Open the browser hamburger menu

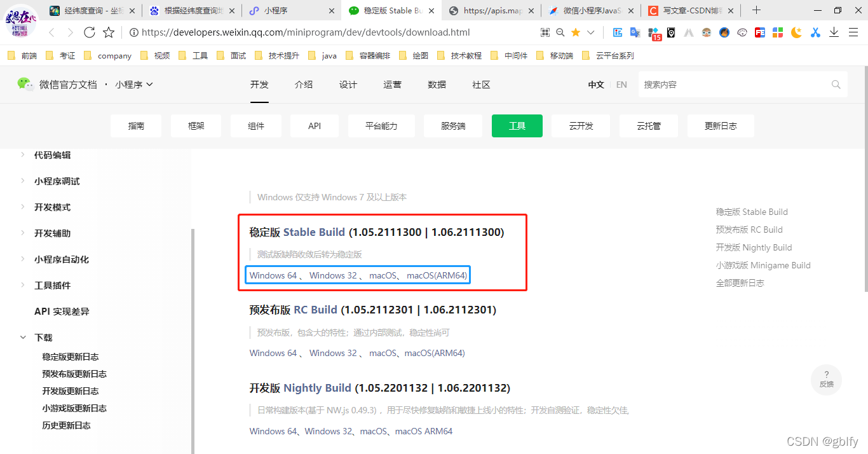pos(853,32)
